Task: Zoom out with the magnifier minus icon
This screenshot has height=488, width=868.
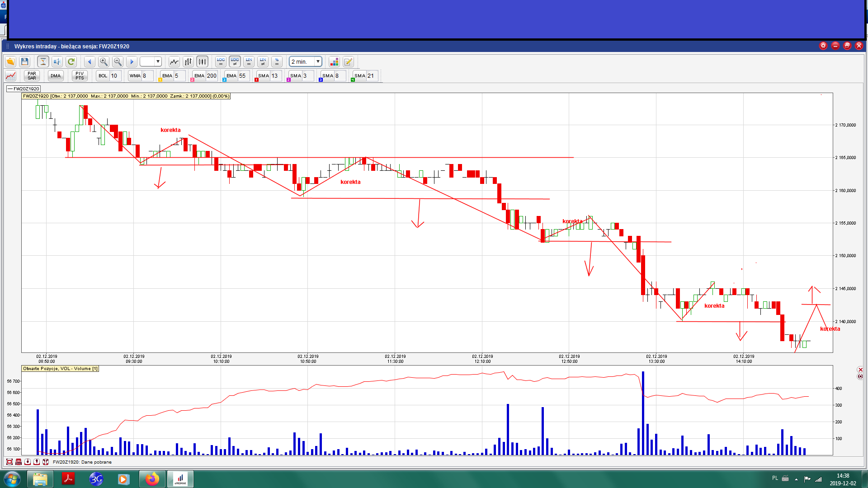Action: click(118, 61)
